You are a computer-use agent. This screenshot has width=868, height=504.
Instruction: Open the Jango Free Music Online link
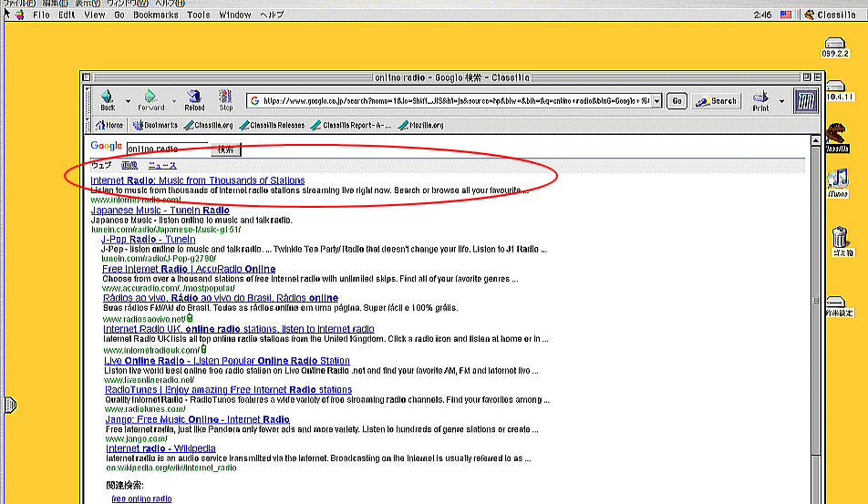click(x=198, y=420)
